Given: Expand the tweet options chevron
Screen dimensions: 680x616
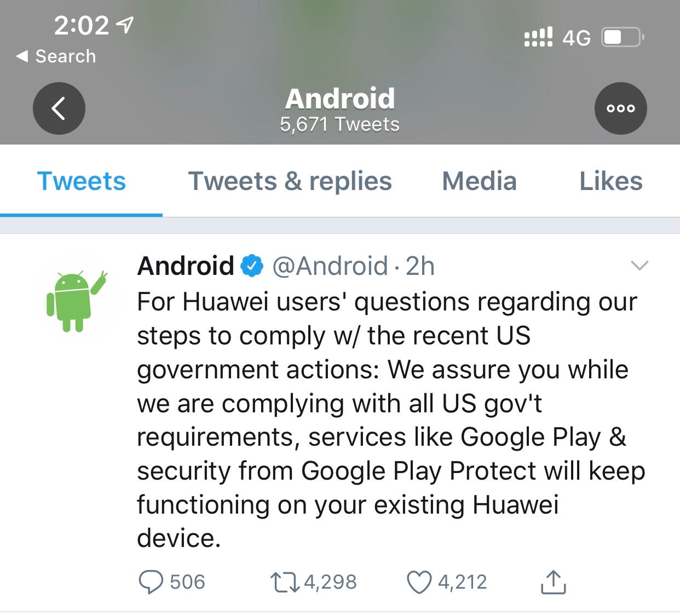Looking at the screenshot, I should point(639,266).
